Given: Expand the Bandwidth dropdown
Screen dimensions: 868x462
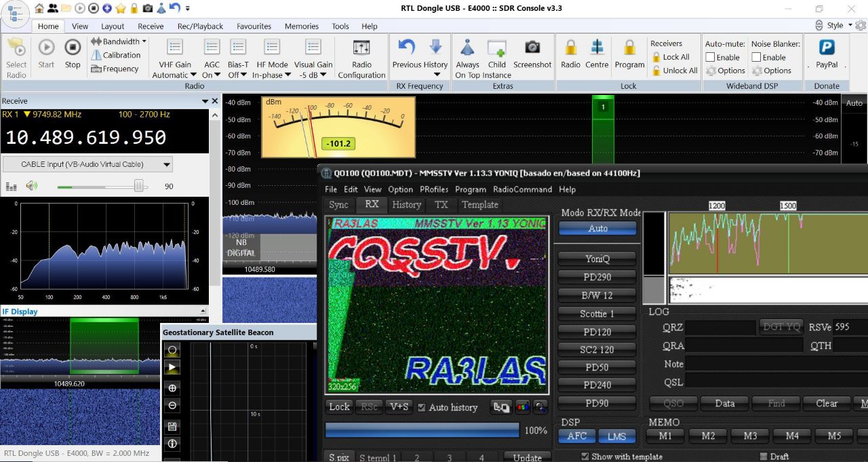Looking at the screenshot, I should (x=119, y=41).
